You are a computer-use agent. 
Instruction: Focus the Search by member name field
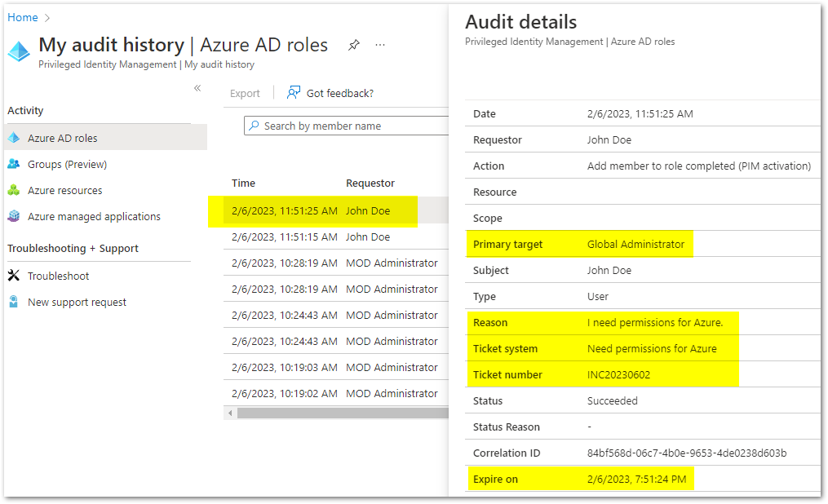tap(347, 126)
